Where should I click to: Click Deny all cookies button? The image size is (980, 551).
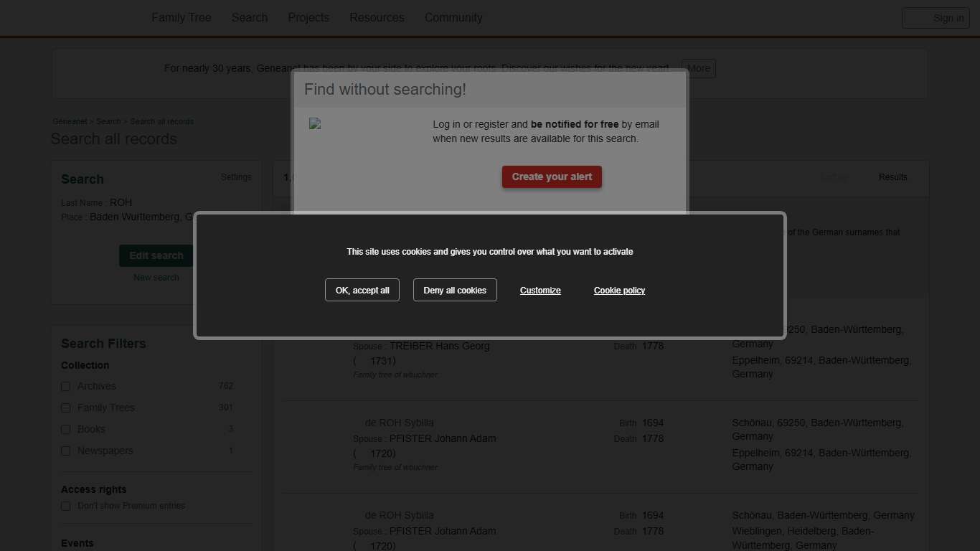(x=455, y=290)
